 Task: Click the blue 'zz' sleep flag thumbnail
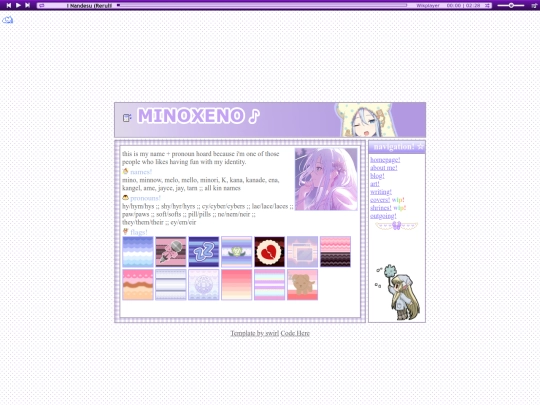click(204, 252)
